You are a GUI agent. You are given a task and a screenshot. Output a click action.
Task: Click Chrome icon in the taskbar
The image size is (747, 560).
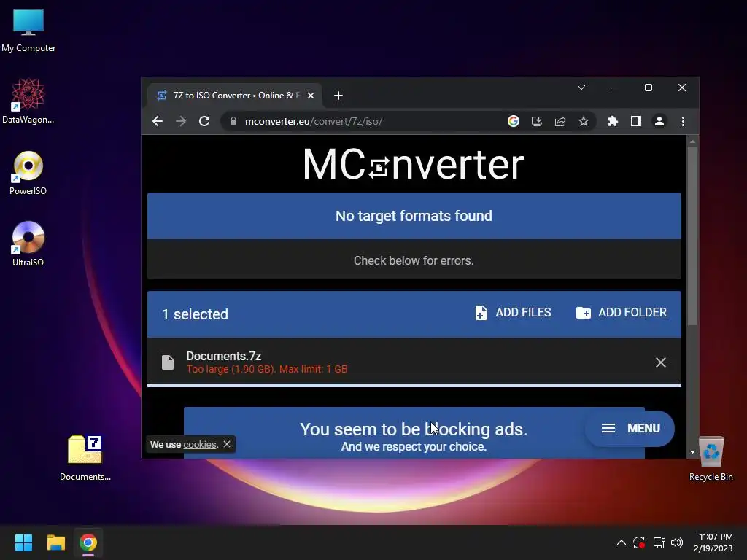click(88, 542)
